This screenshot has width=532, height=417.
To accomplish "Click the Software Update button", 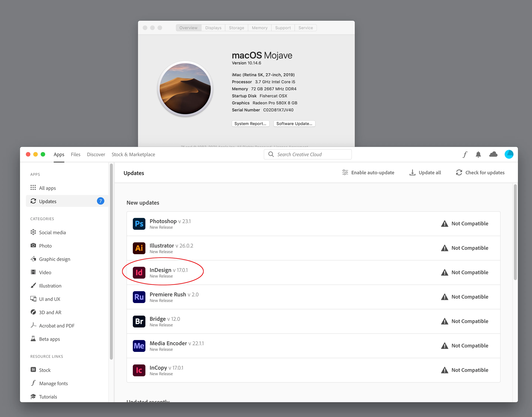I will [294, 124].
